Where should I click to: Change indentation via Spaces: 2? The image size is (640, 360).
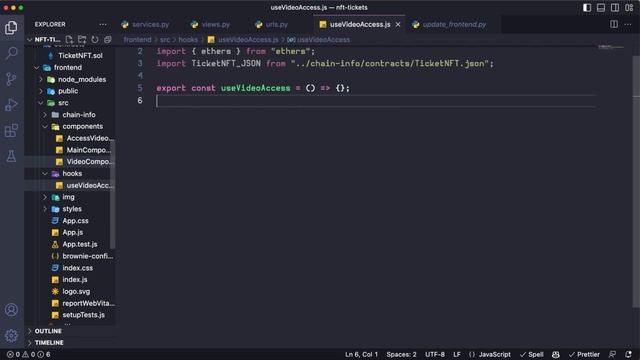pyautogui.click(x=401, y=354)
